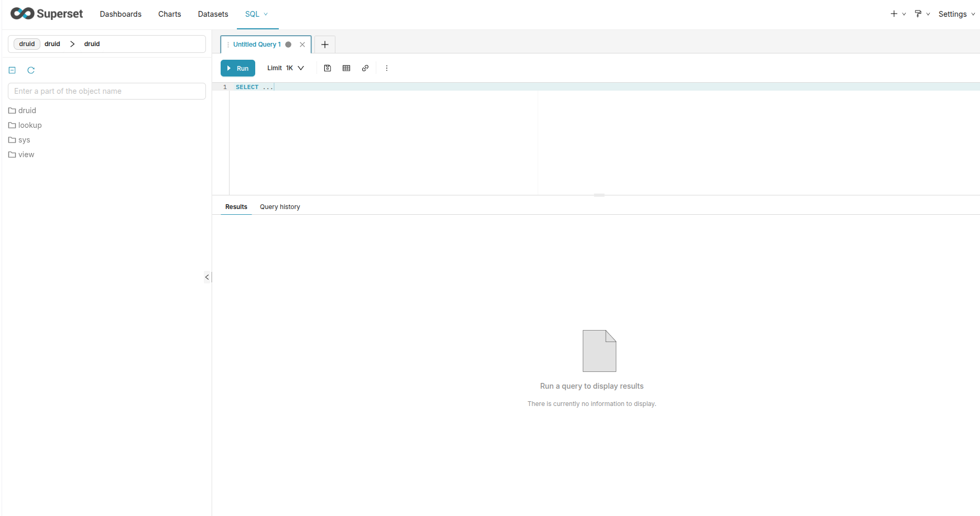Click the druid database selector
This screenshot has width=980, height=516.
[107, 44]
